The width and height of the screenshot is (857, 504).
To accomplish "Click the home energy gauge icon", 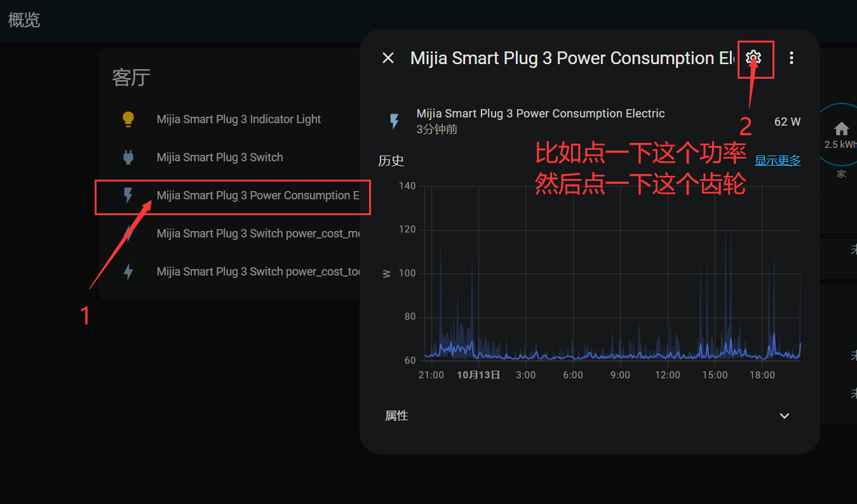I will (x=841, y=129).
